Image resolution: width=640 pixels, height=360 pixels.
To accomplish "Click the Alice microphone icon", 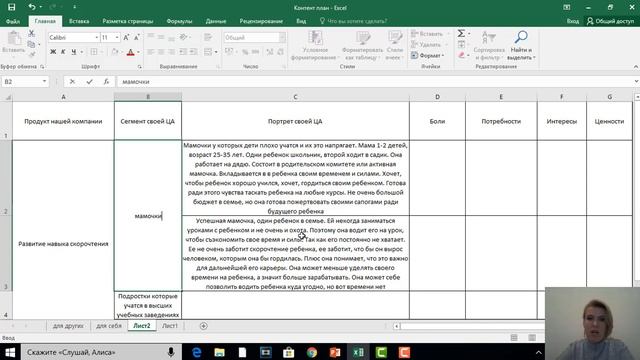I will click(171, 352).
